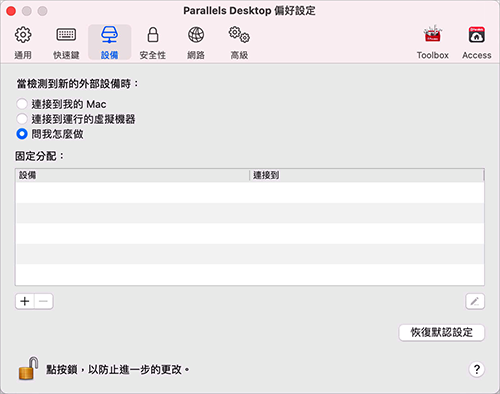The height and width of the screenshot is (394, 500).
Task: Click the padlock to prevent changes
Action: pyautogui.click(x=28, y=369)
